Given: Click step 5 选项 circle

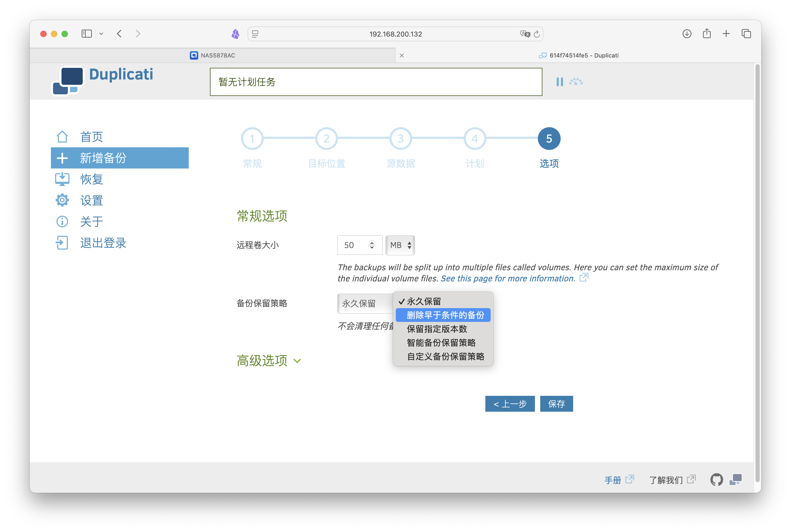Looking at the screenshot, I should [x=549, y=138].
